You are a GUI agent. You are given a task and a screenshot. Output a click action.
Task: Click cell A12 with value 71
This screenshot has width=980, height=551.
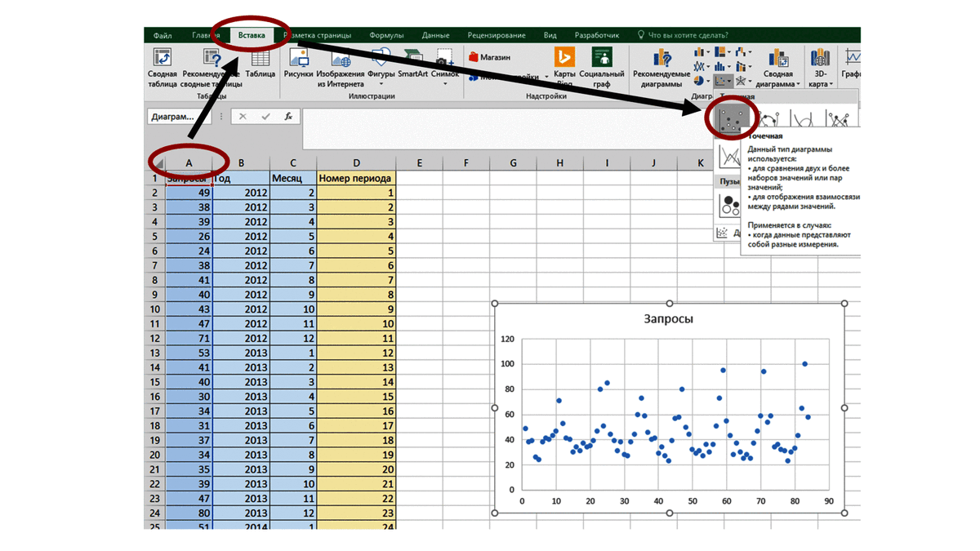tap(189, 339)
